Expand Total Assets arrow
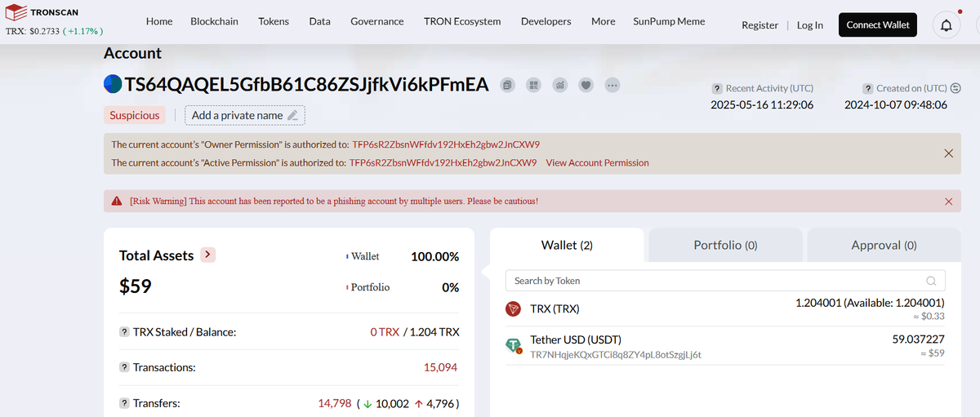 click(207, 255)
